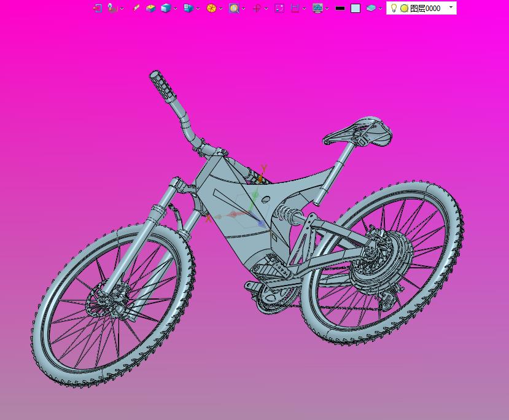This screenshot has width=509, height=420.
Task: Open dropdown arrow next to the lamp icon
Action: (122, 9)
